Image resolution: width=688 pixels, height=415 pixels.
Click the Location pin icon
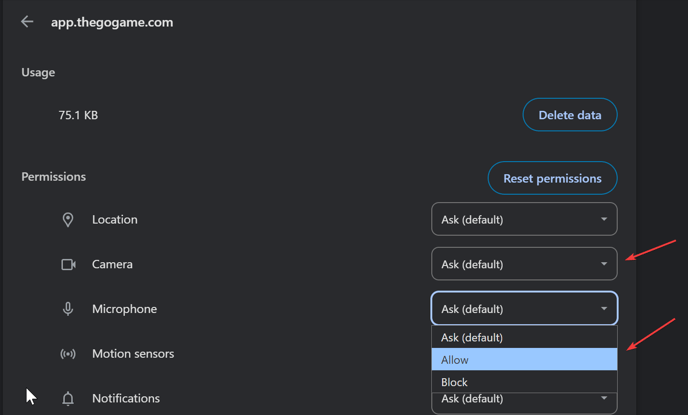[x=68, y=220]
